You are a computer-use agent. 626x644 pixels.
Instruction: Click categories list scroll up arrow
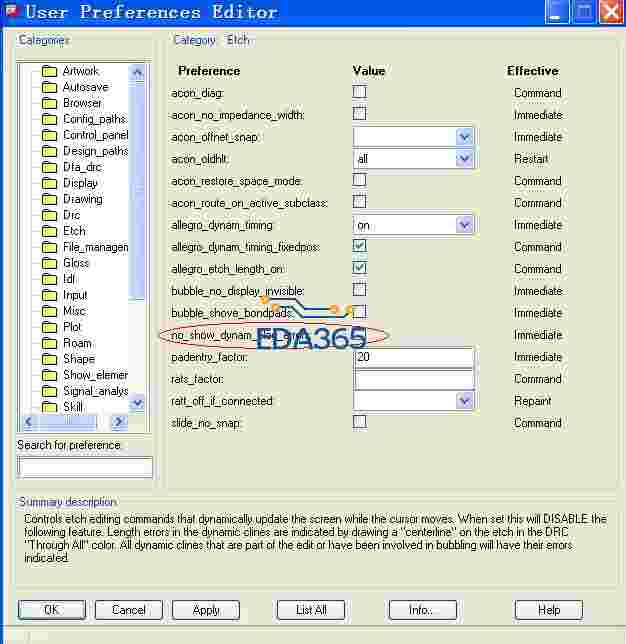(137, 73)
